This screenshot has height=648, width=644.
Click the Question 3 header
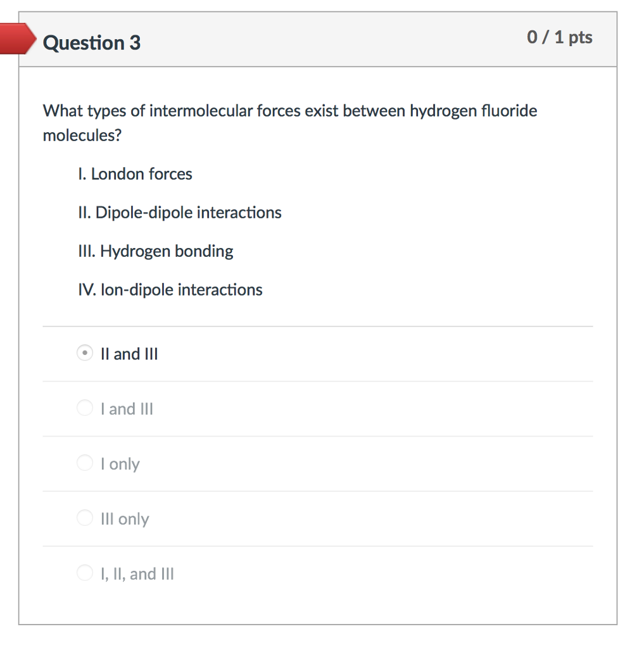click(92, 43)
